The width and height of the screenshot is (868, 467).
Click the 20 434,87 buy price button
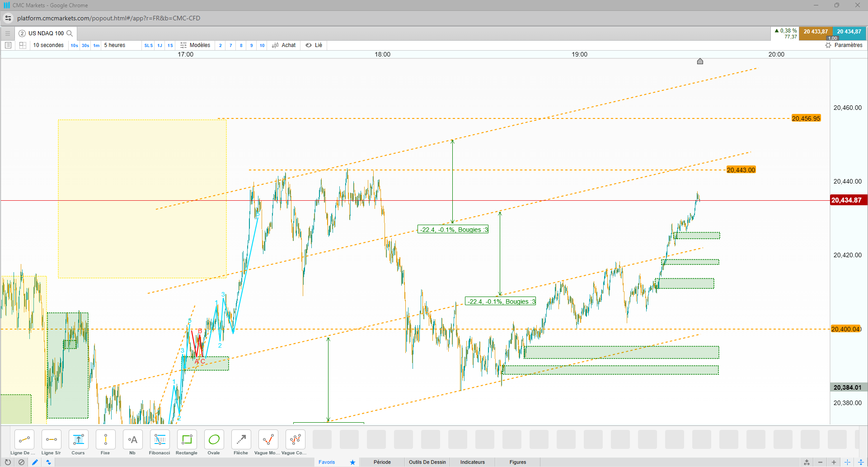coord(849,32)
